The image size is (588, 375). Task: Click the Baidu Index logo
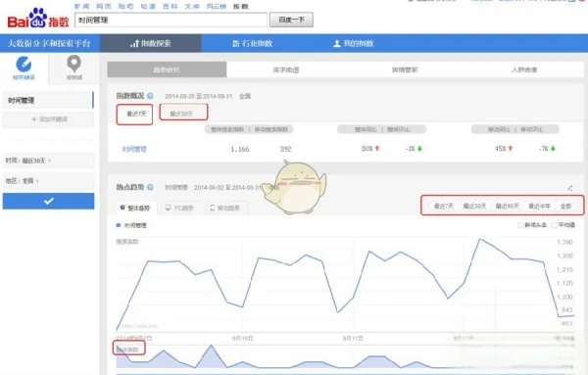[x=38, y=19]
